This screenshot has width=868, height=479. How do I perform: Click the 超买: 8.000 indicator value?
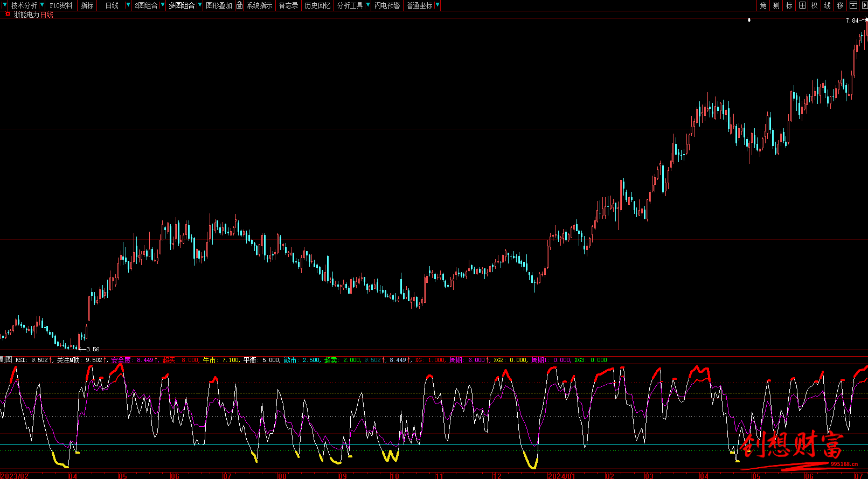(180, 360)
